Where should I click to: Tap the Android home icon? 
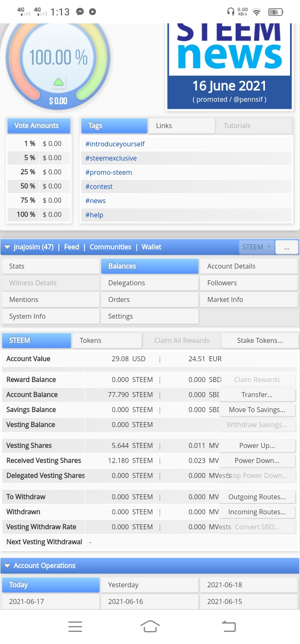point(150,626)
